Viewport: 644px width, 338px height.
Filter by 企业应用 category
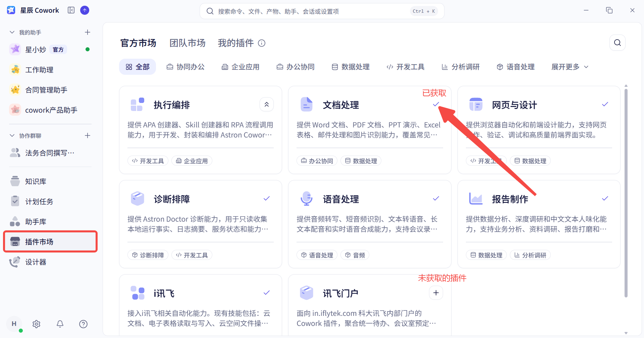240,67
